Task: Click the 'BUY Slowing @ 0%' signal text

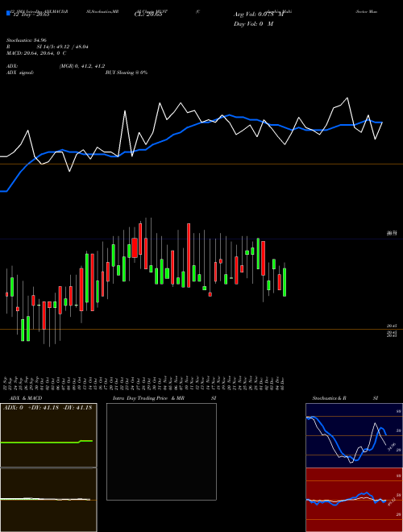Action: [x=127, y=73]
